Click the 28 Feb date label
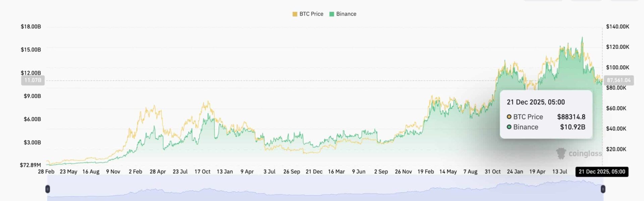The image size is (644, 201). [x=46, y=172]
